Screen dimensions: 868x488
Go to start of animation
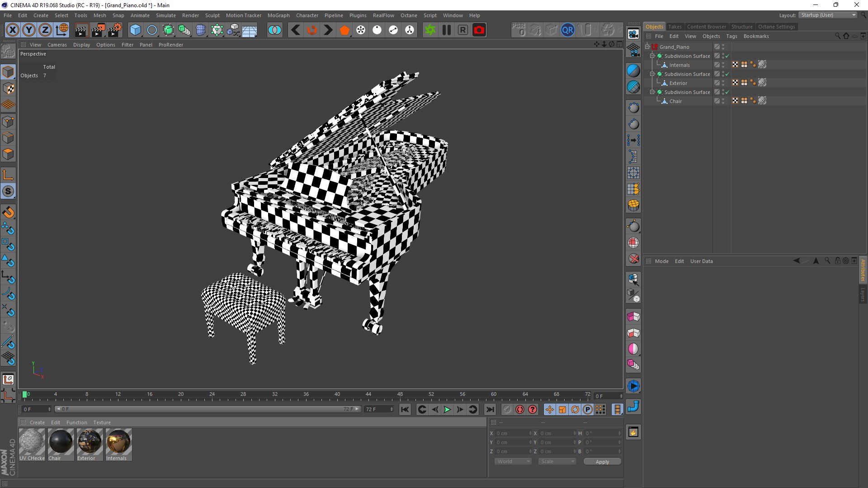(405, 409)
